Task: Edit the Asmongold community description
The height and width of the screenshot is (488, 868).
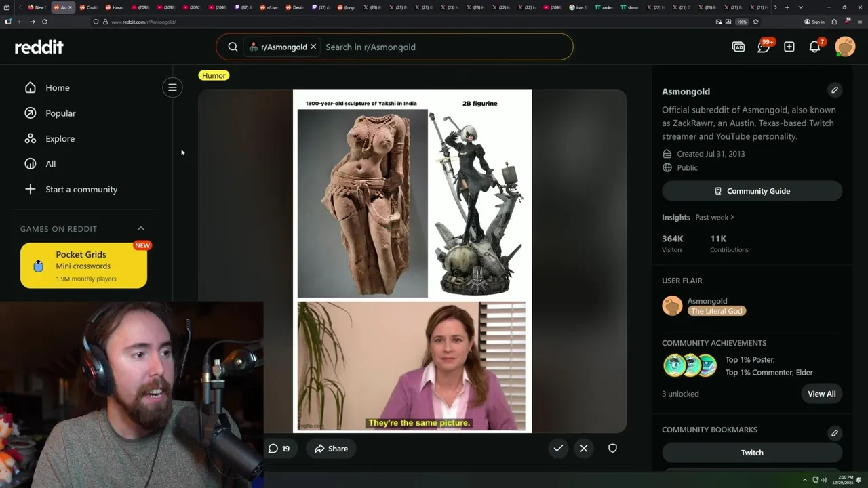Action: (835, 90)
